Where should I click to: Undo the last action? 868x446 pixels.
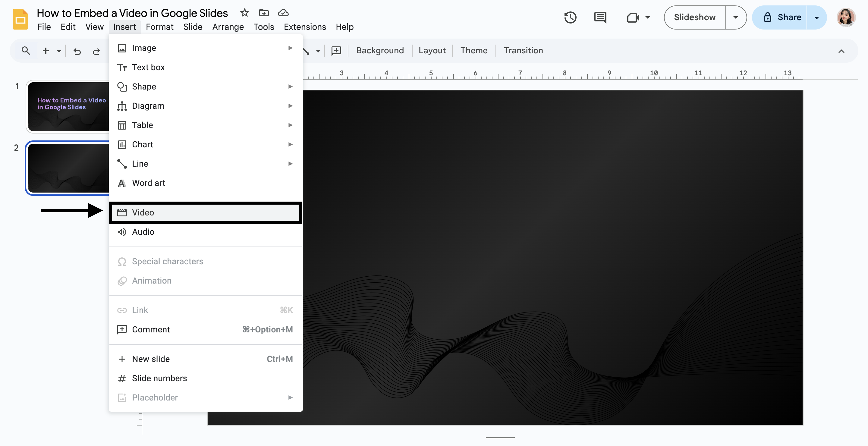(77, 51)
